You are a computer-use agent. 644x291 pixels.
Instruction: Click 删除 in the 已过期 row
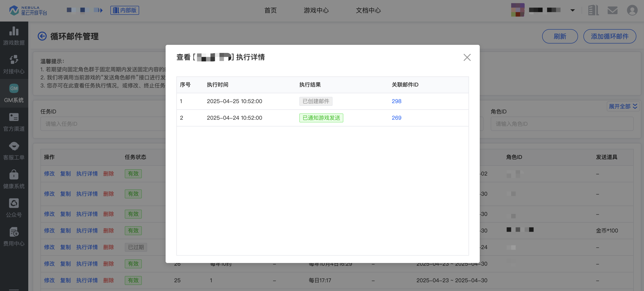click(109, 247)
